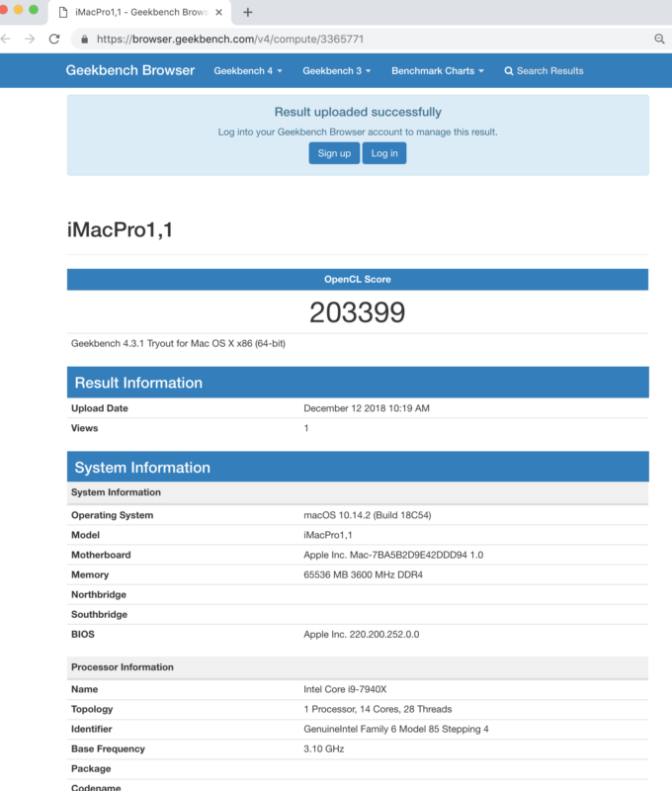Click macOS 10.14.2 (Build 18C54) value

click(x=367, y=515)
